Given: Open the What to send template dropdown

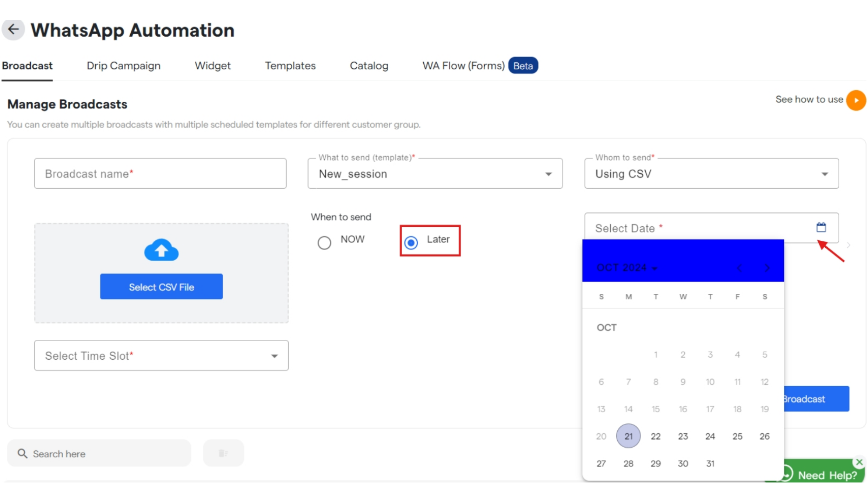Looking at the screenshot, I should pos(435,173).
